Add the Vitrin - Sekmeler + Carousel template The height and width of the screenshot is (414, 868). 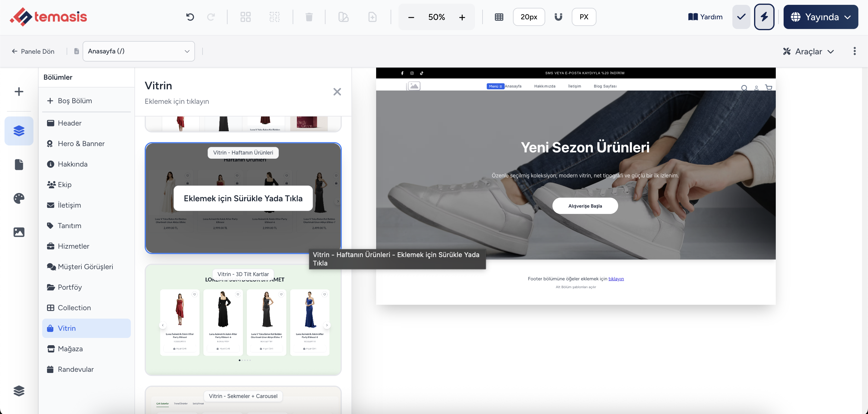point(243,400)
